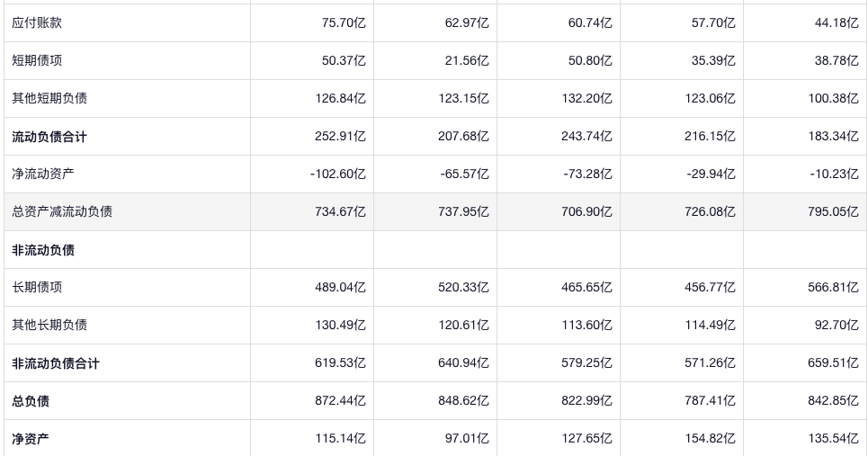Select the 520.33亿 long-term debt cell
Screen dimensions: 868x456
point(462,287)
